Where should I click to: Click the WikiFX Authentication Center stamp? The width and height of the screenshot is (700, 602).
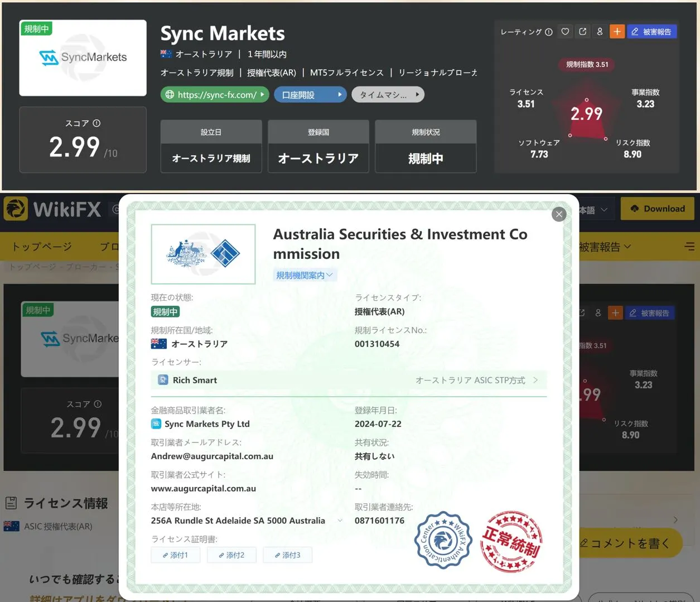443,540
